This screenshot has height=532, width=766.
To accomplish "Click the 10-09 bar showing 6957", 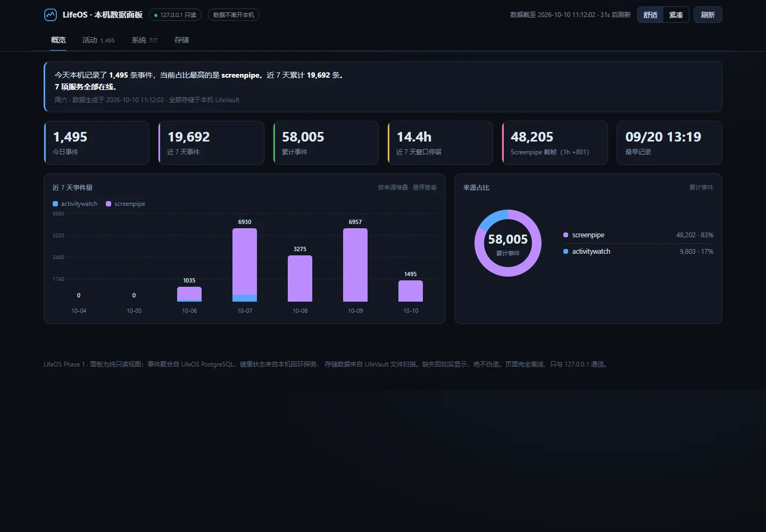I will point(355,265).
